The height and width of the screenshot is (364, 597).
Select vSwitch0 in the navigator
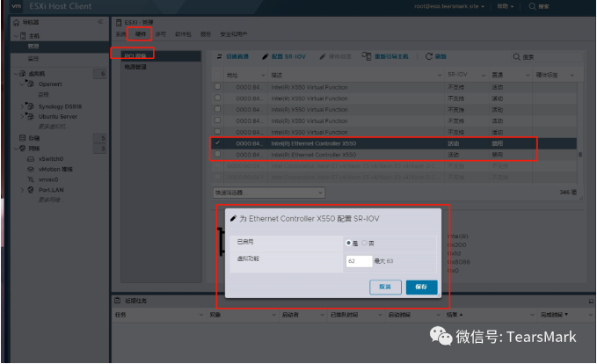point(51,159)
